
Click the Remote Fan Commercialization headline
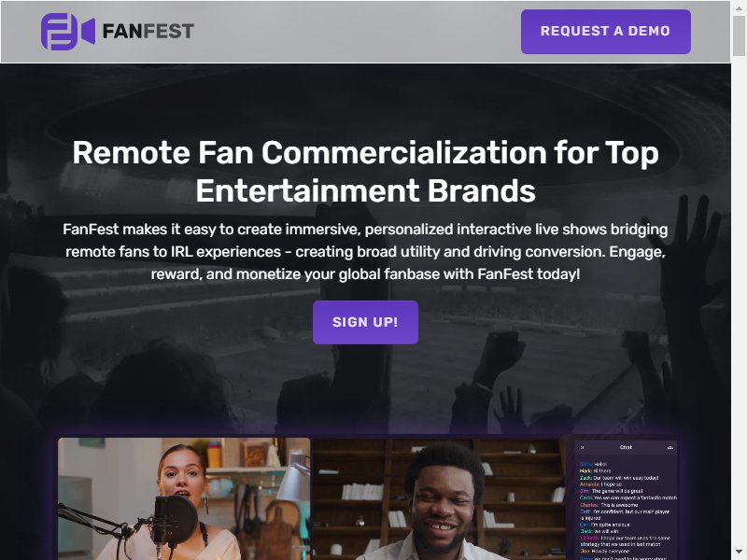365,172
